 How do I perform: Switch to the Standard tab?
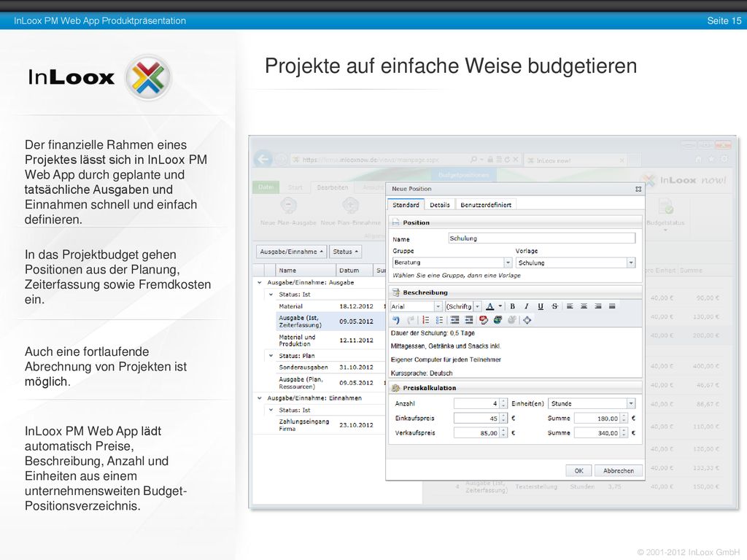pos(406,205)
